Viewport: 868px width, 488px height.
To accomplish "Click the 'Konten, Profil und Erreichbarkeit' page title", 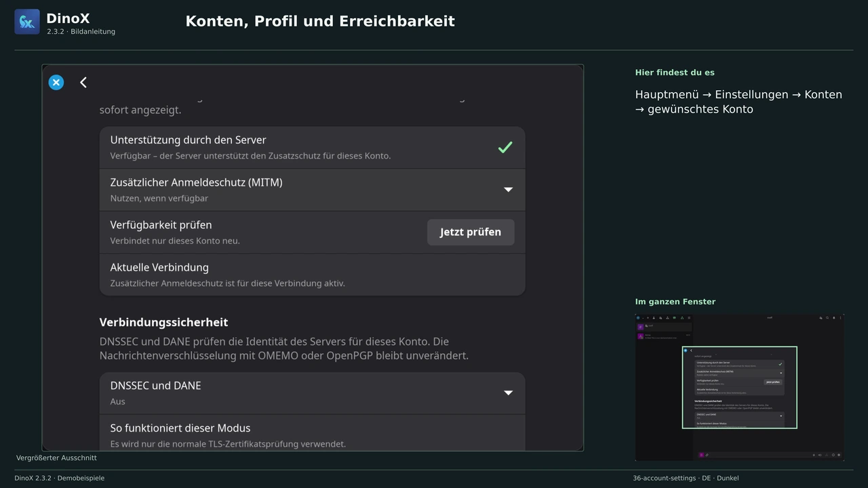I will [320, 21].
